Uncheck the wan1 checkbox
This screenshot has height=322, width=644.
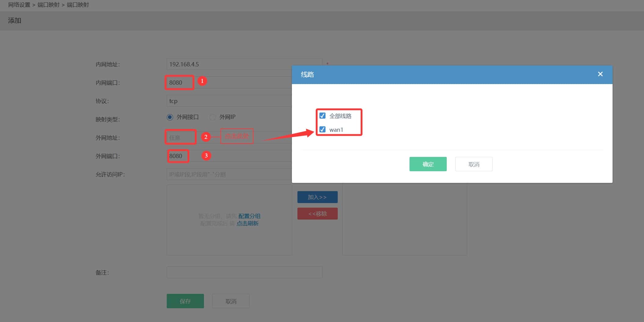[322, 129]
